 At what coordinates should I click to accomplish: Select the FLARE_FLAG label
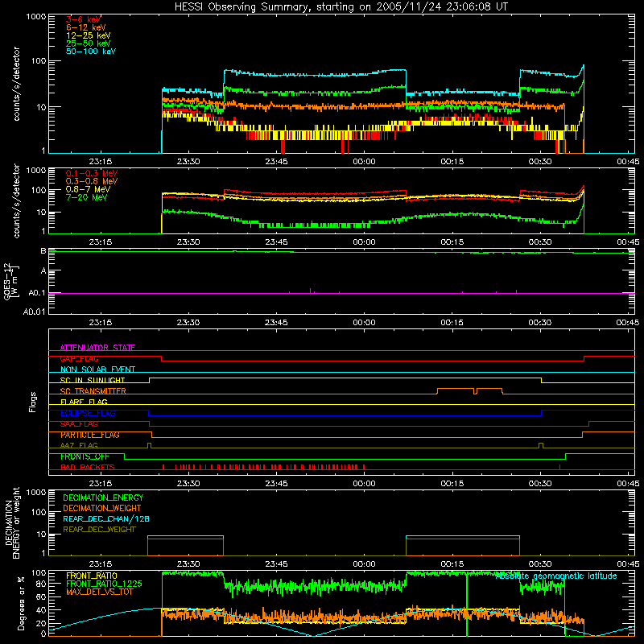tap(84, 402)
